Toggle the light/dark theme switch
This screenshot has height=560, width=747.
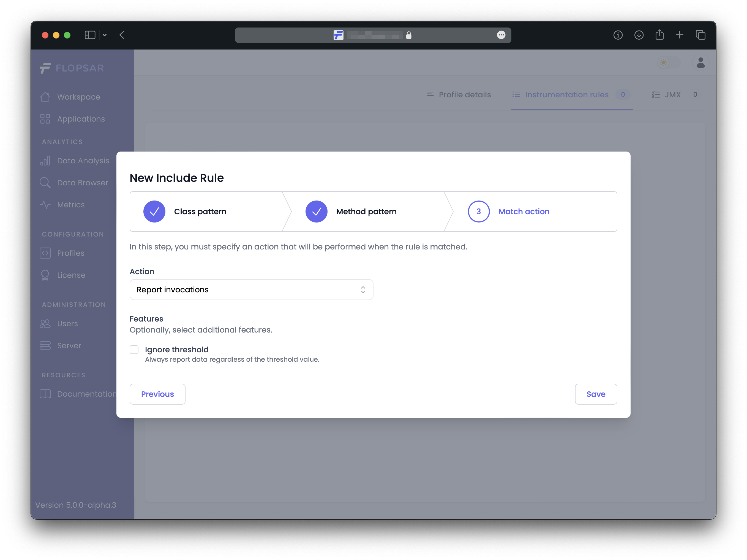tap(668, 63)
